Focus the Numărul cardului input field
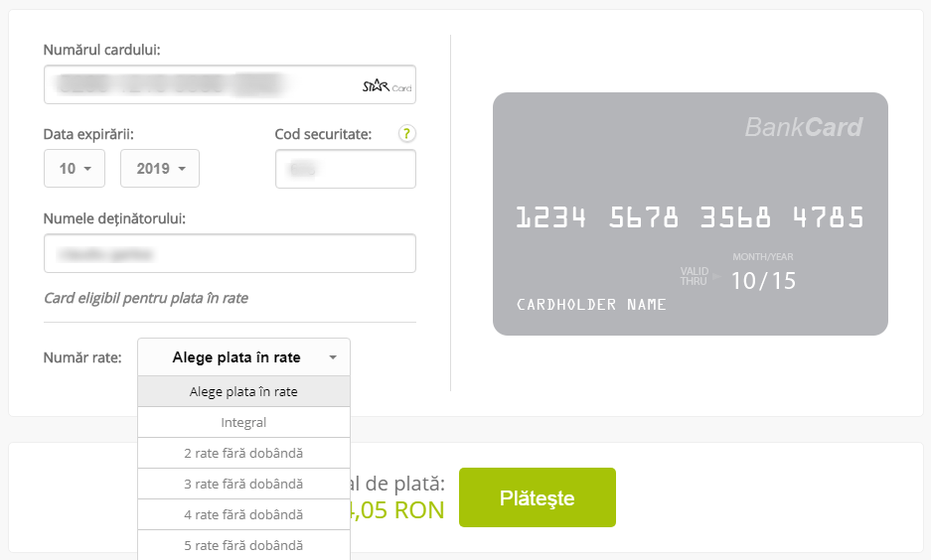Viewport: 931px width, 560px height. point(199,85)
